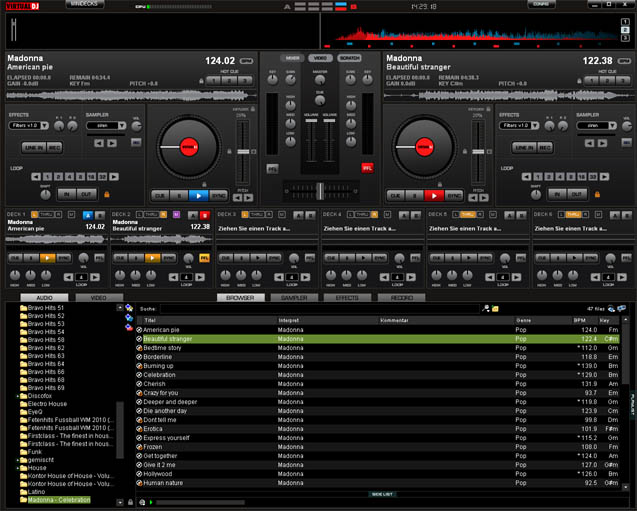Click loop right arrow on mini Deck 2
Viewport: 637px width, 511px height.
[200, 277]
